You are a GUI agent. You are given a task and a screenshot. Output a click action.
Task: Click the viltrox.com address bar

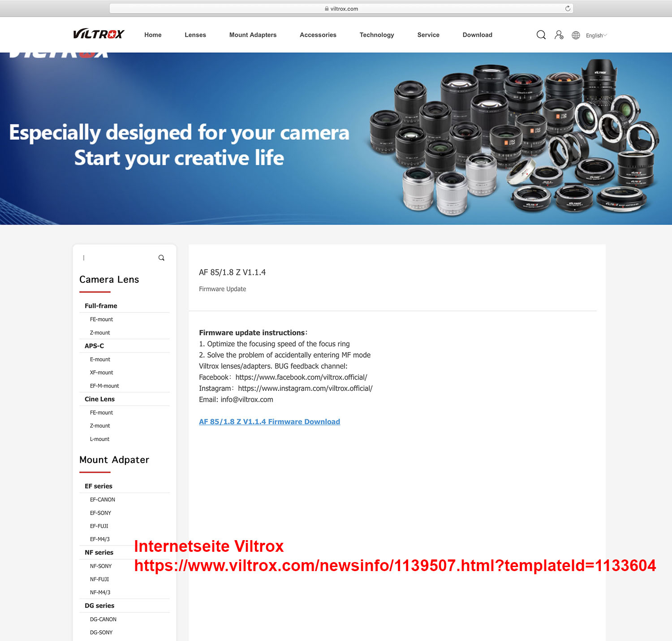341,9
